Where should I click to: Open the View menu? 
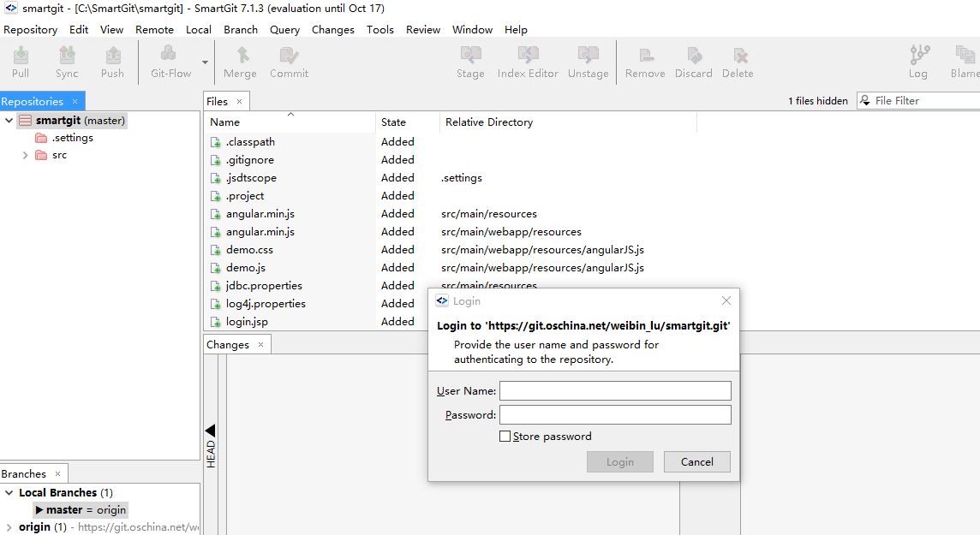[x=112, y=29]
